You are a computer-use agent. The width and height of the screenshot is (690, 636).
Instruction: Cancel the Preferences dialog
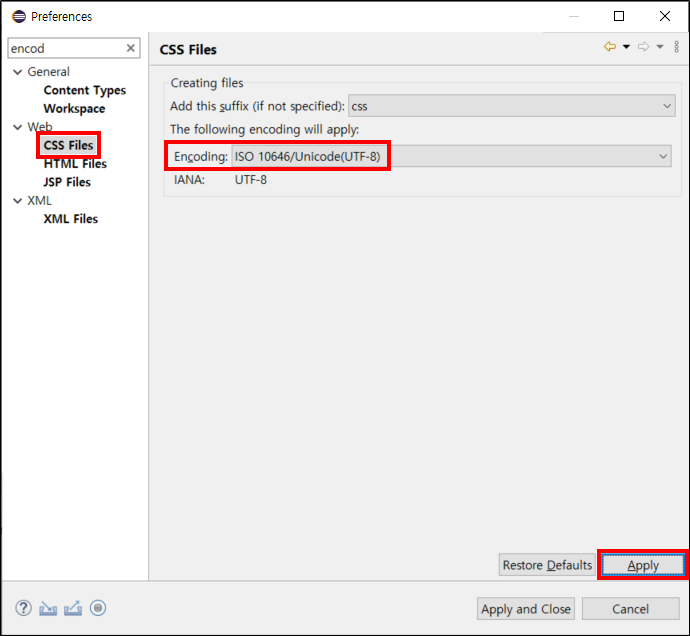pyautogui.click(x=631, y=609)
